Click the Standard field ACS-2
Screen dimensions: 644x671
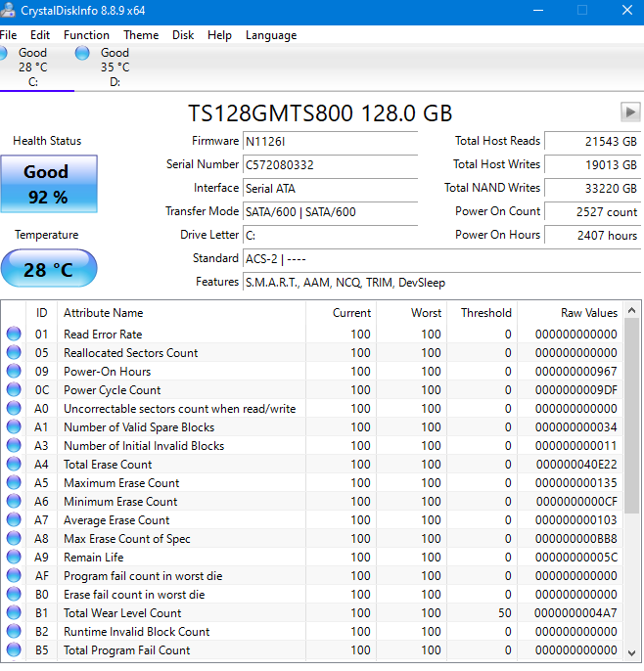(x=441, y=259)
